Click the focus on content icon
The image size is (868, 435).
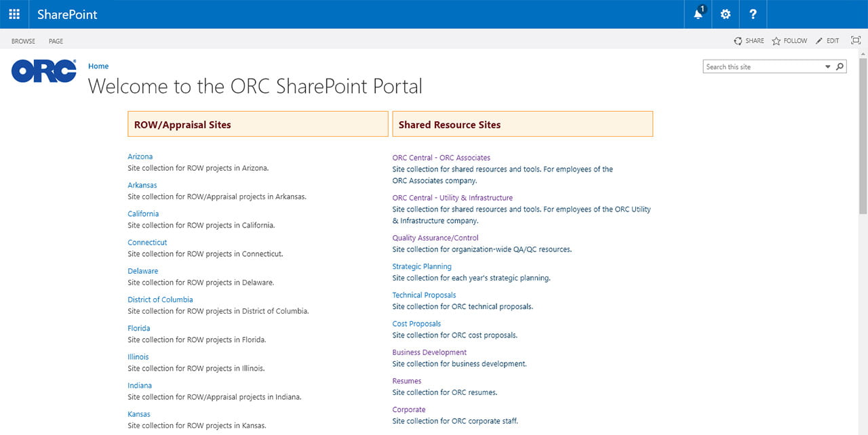click(856, 41)
